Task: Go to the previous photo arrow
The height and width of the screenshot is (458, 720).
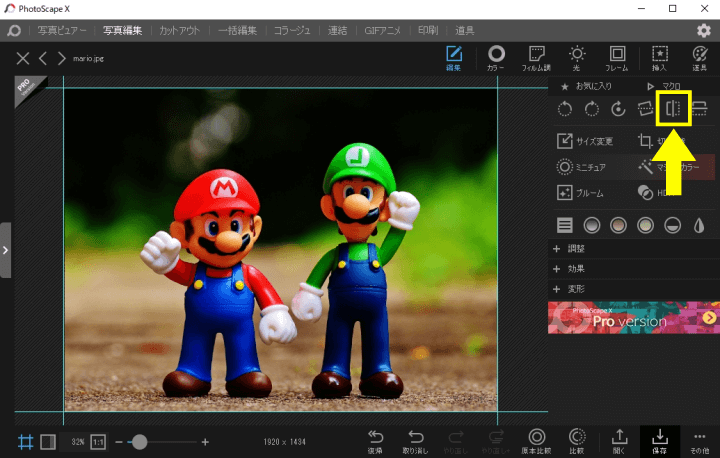Action: pyautogui.click(x=43, y=58)
